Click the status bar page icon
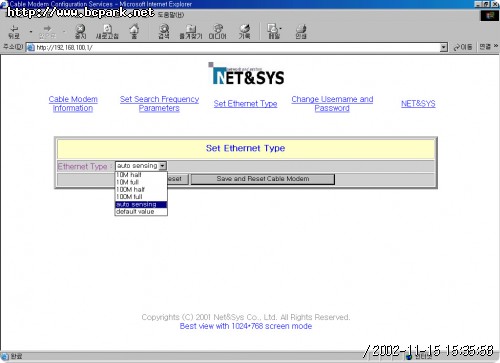The width and height of the screenshot is (500, 363). (5, 356)
